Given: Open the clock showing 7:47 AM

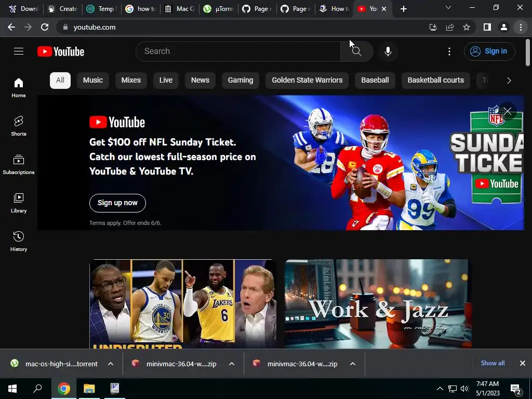Looking at the screenshot, I should (x=487, y=388).
